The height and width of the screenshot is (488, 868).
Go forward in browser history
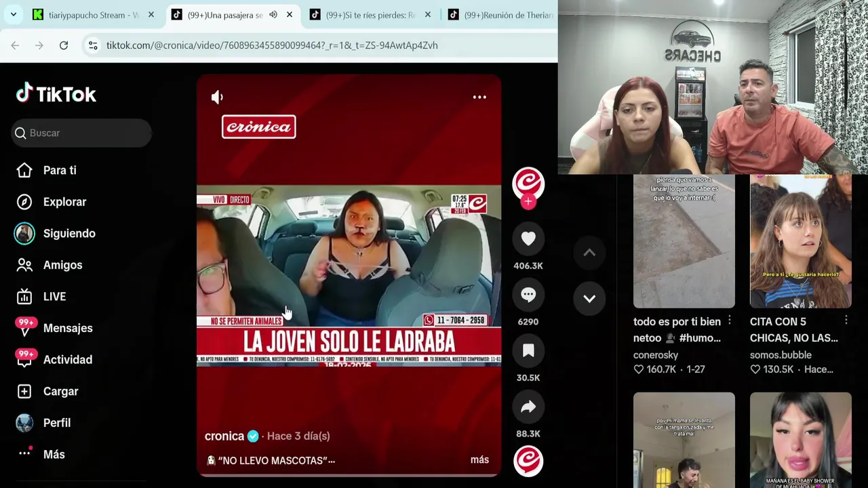point(39,45)
